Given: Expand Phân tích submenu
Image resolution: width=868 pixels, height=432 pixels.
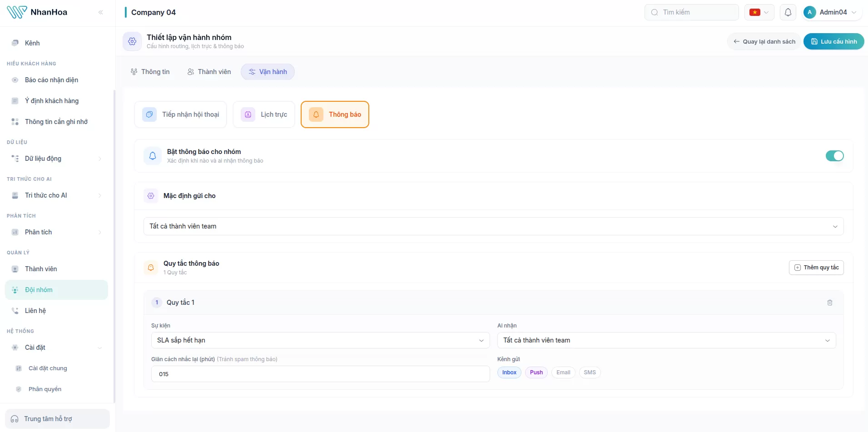Looking at the screenshot, I should 100,232.
